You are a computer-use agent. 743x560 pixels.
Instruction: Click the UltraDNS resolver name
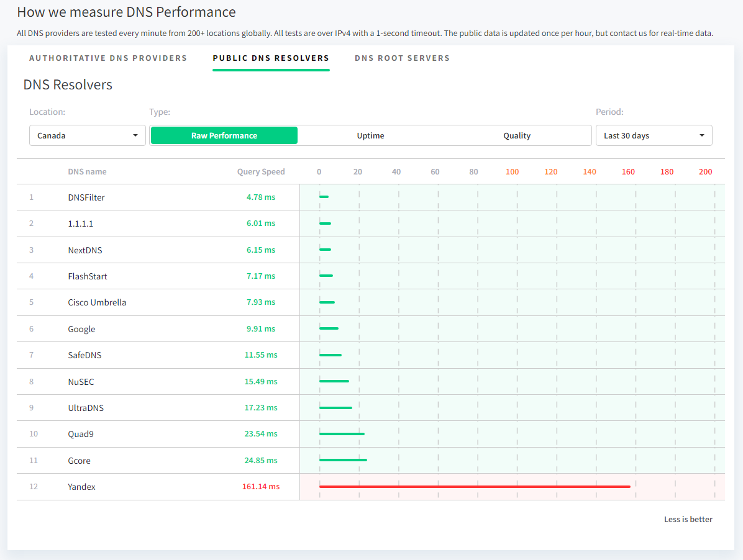tap(86, 407)
